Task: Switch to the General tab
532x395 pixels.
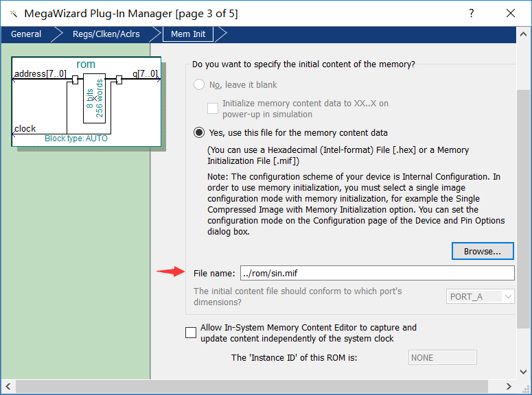Action: click(x=26, y=34)
